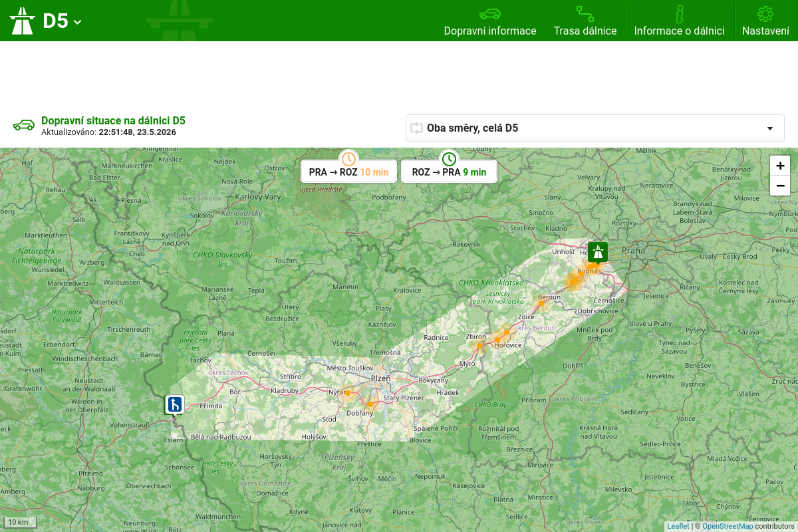The width and height of the screenshot is (798, 532).
Task: Click the Cheb label on map
Action: (x=136, y=253)
